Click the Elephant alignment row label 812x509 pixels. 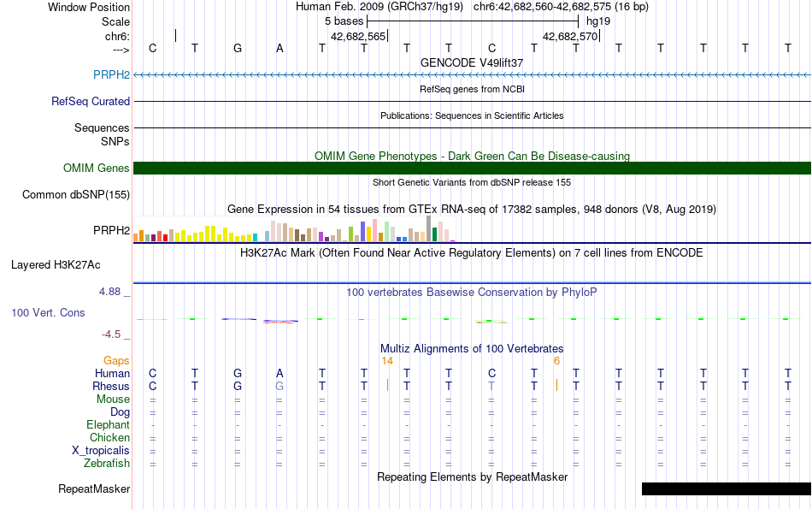tap(108, 424)
